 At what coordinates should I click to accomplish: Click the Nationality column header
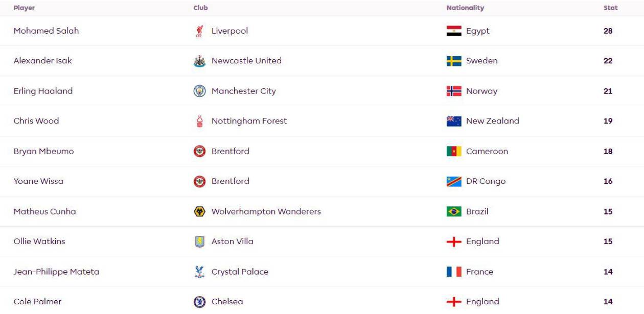(465, 8)
